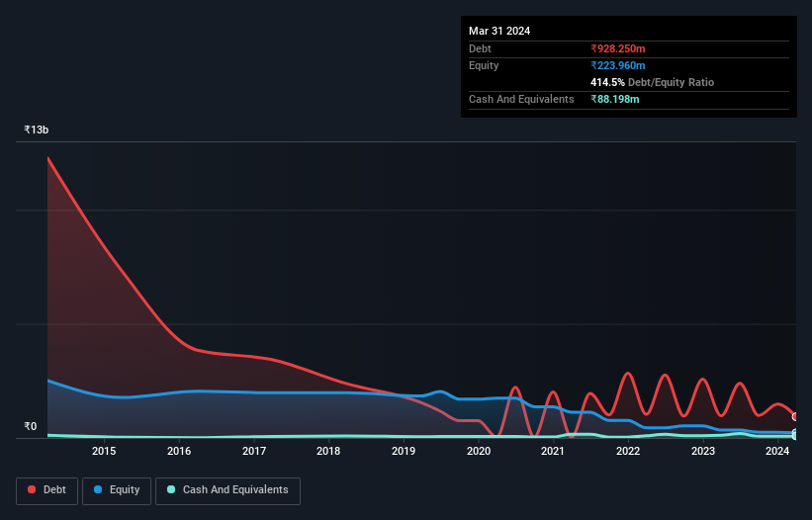Screen dimensions: 812x520
Task: Toggle the Debt series in the legend
Action: pos(46,490)
